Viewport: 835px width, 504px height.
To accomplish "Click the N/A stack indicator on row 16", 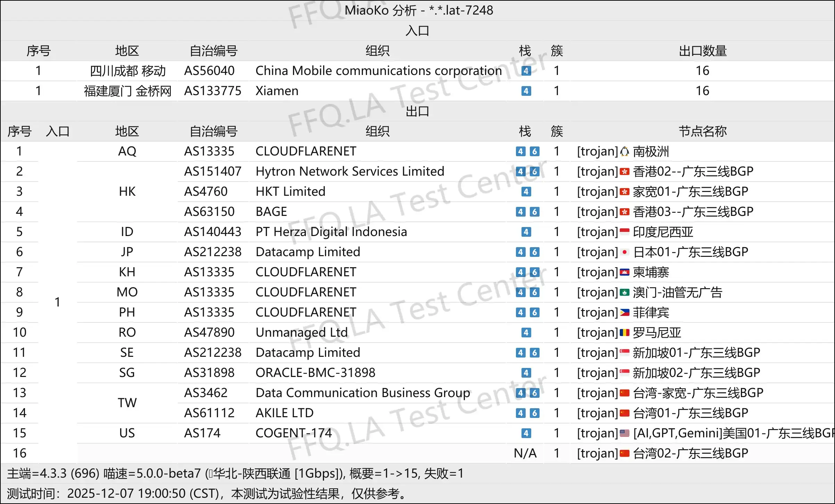I will point(525,453).
